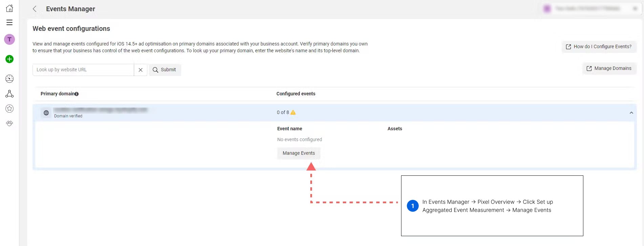The height and width of the screenshot is (246, 644).
Task: Open How do I Configure Events help
Action: pyautogui.click(x=599, y=46)
